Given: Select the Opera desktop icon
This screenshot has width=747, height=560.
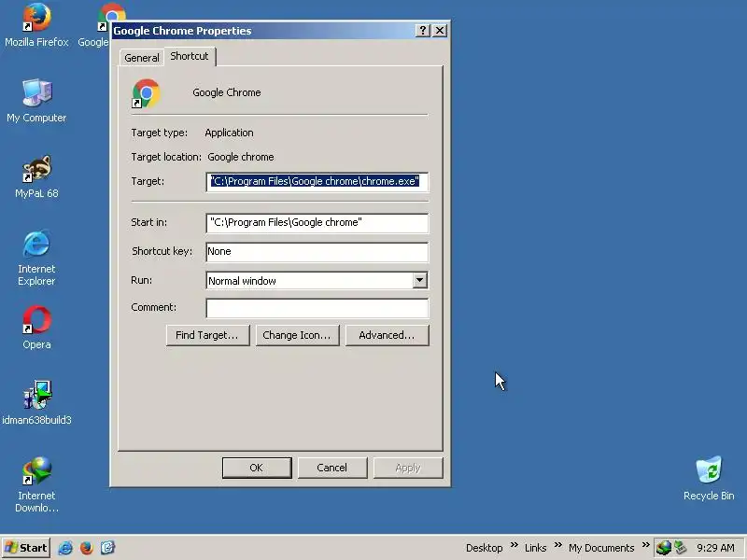Looking at the screenshot, I should 36,329.
